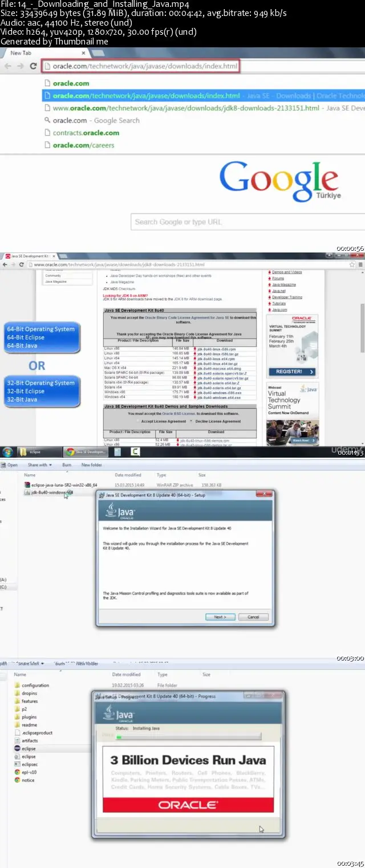365x868 pixels.
Task: Open the Forums sidebar link
Action: 278,278
